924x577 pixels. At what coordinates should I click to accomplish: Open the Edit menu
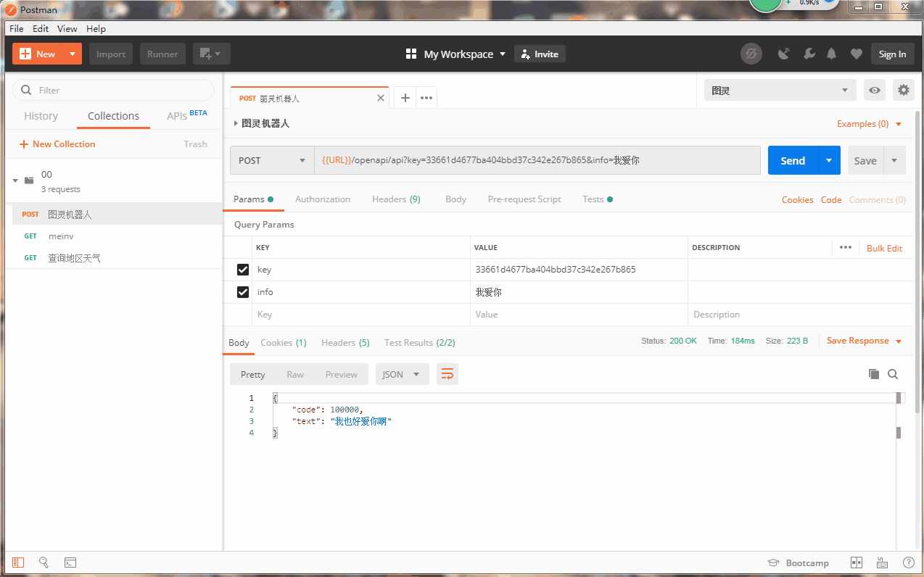click(41, 29)
